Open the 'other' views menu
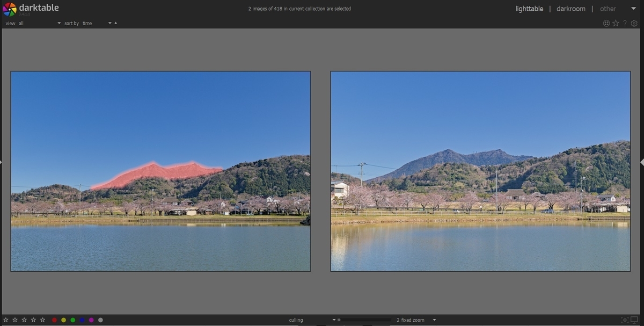The height and width of the screenshot is (326, 644). click(608, 9)
